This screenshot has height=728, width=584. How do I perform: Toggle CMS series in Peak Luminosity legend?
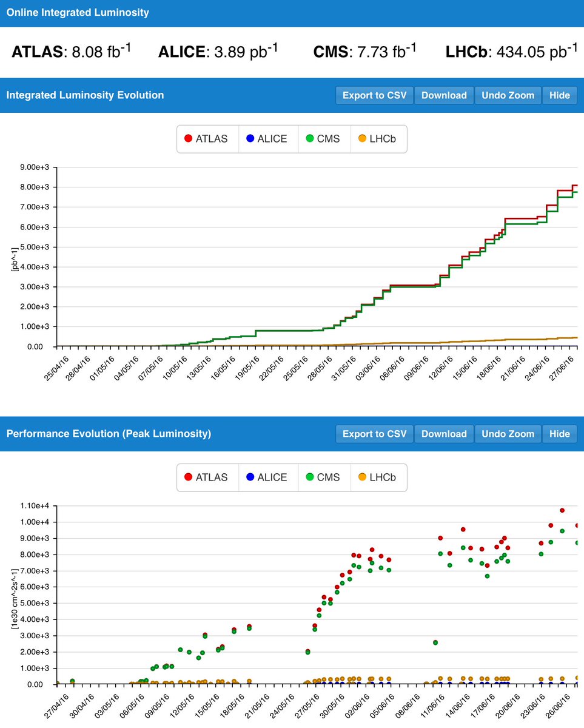(324, 477)
